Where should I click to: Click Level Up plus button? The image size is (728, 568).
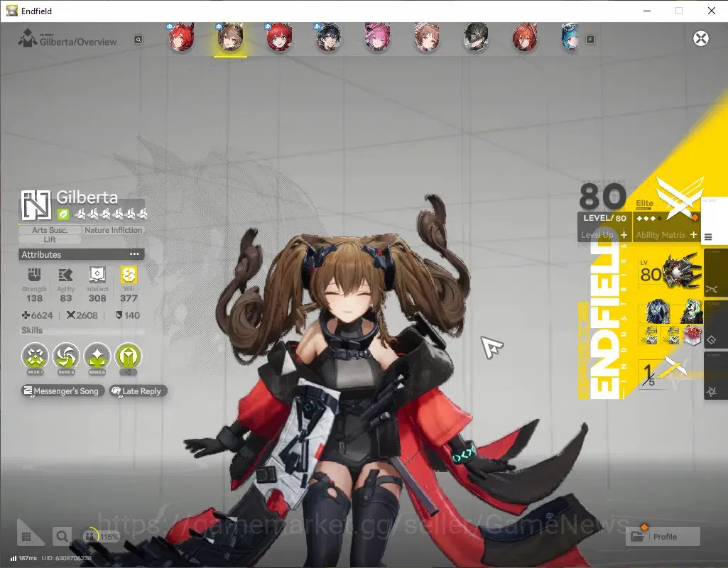(x=624, y=235)
